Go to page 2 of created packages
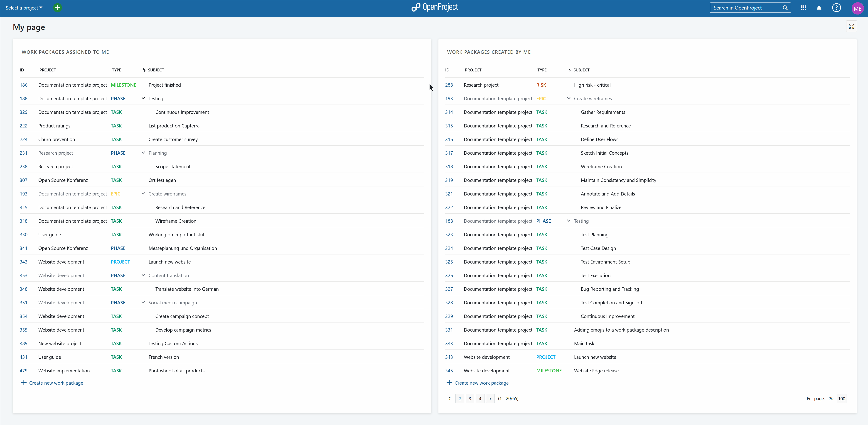 click(x=459, y=398)
